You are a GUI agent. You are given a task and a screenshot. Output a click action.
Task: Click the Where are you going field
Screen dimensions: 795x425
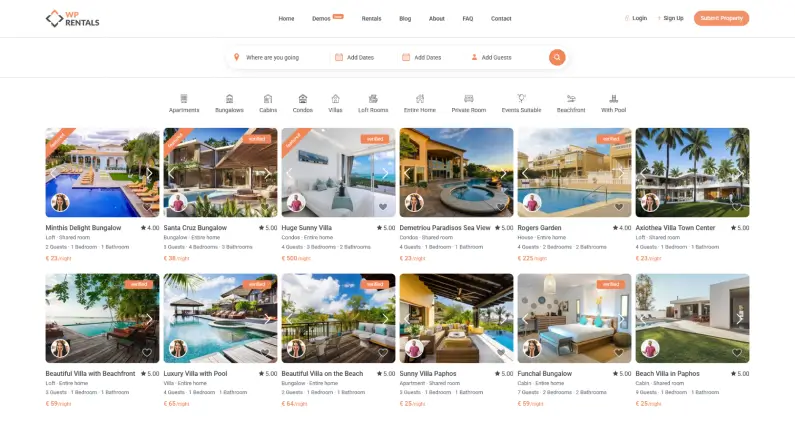coord(272,57)
